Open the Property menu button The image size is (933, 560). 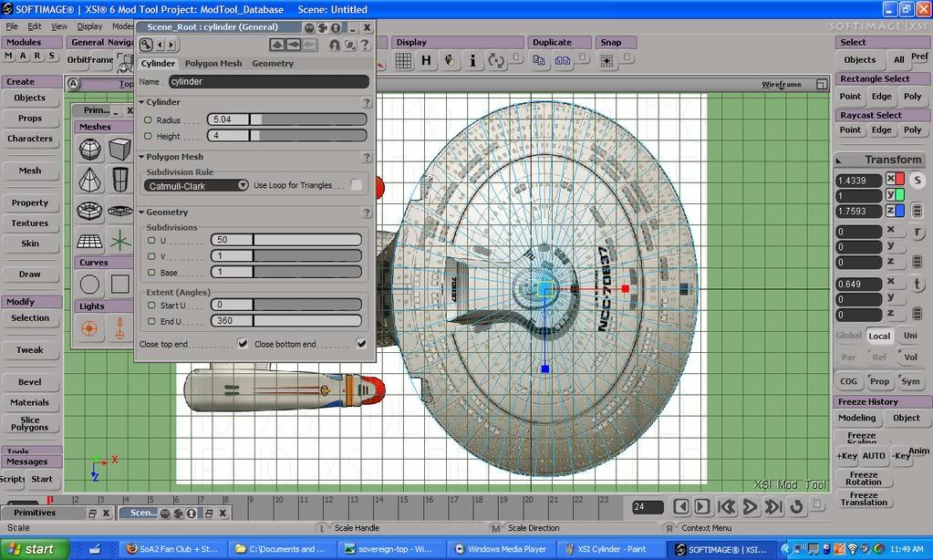[30, 203]
